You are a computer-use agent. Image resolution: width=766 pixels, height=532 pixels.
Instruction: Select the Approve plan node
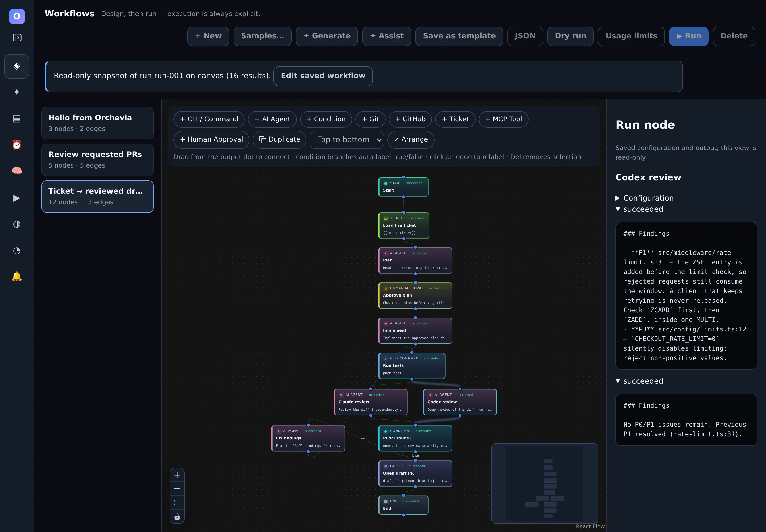[x=415, y=296]
